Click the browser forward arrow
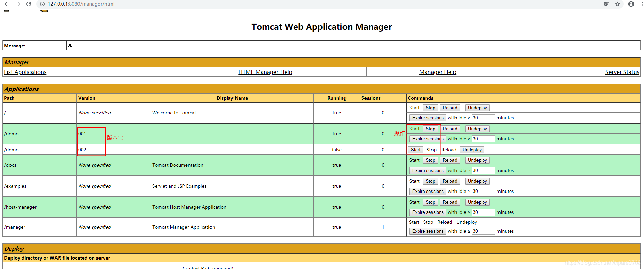 (18, 4)
